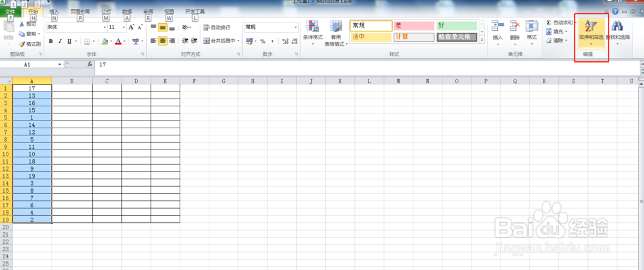Open the number format (常规) dropdown
Viewport: 644px width, 270px height.
[296, 28]
